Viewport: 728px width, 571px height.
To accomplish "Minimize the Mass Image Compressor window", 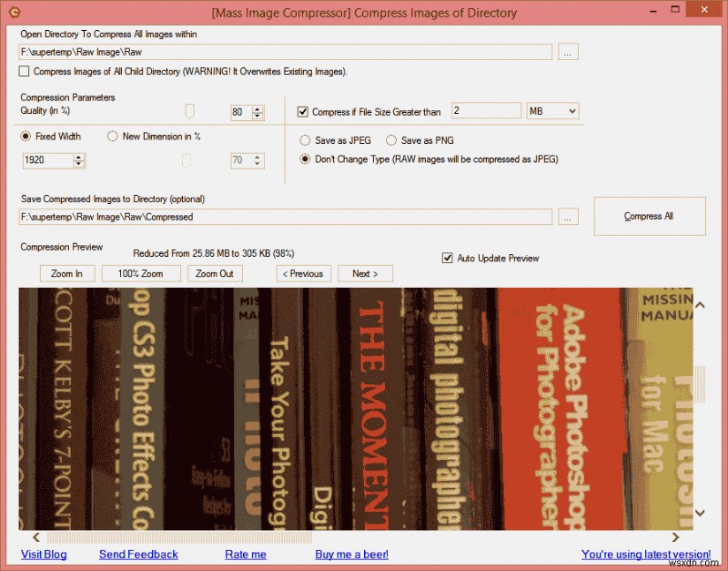I will (652, 10).
